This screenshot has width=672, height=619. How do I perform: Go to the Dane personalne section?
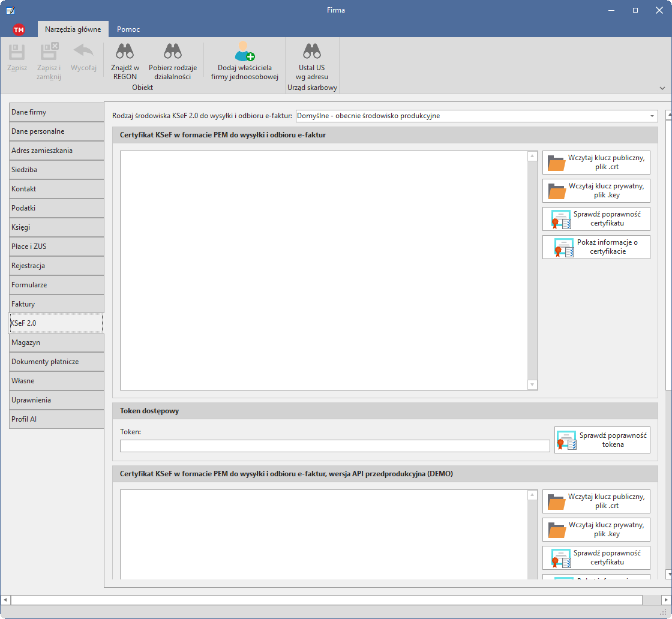pos(56,131)
